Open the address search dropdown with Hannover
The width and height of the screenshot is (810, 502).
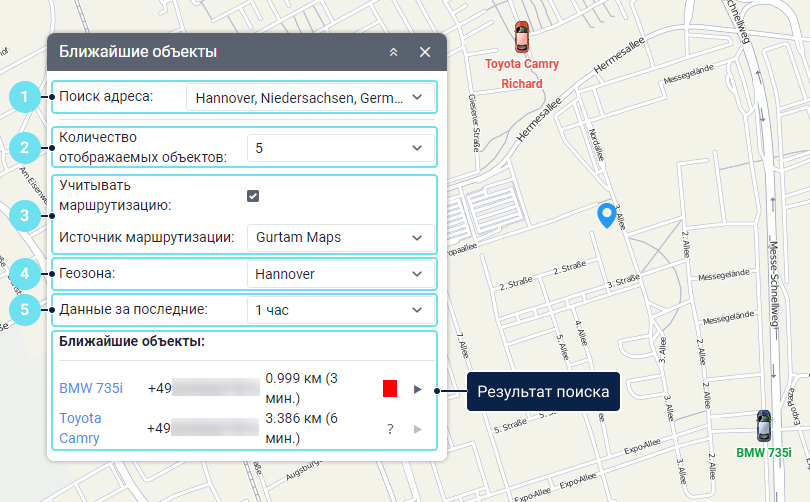tap(311, 98)
